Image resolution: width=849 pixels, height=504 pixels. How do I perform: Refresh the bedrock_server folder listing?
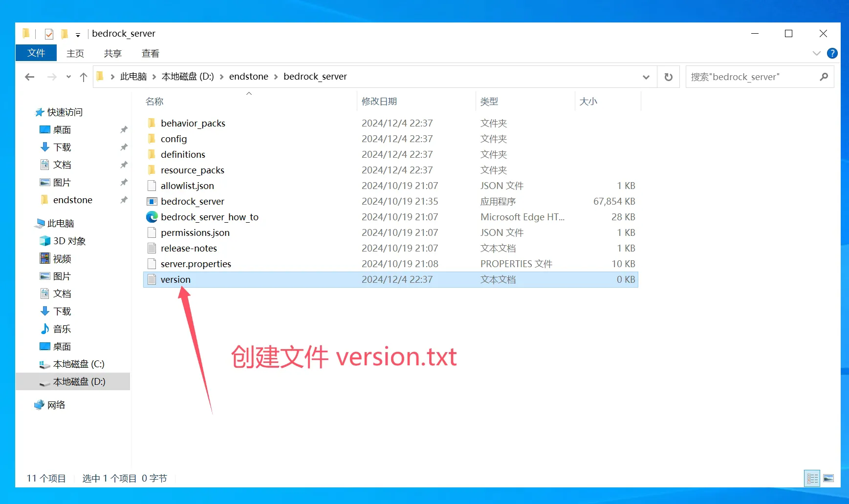point(668,77)
